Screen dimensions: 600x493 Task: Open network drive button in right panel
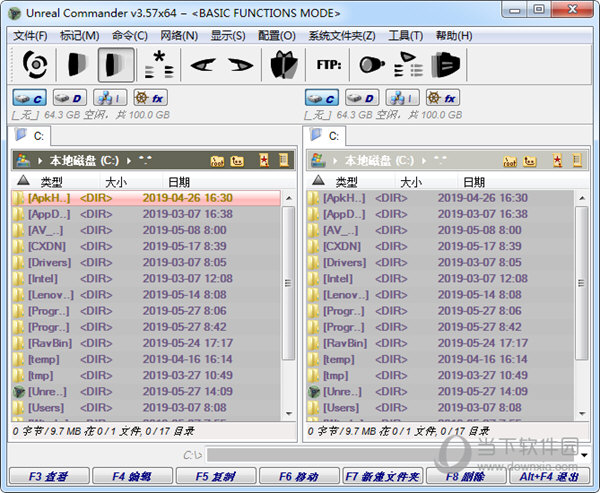point(403,98)
